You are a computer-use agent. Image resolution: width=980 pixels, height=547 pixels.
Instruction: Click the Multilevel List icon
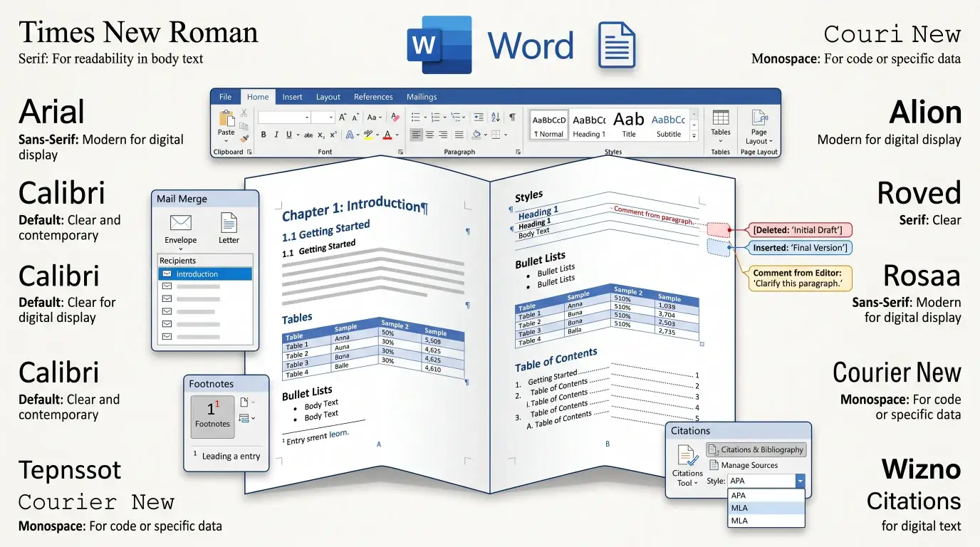pyautogui.click(x=455, y=118)
